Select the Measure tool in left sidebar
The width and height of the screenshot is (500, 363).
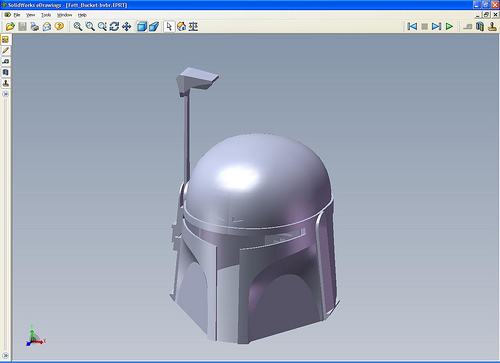(5, 61)
